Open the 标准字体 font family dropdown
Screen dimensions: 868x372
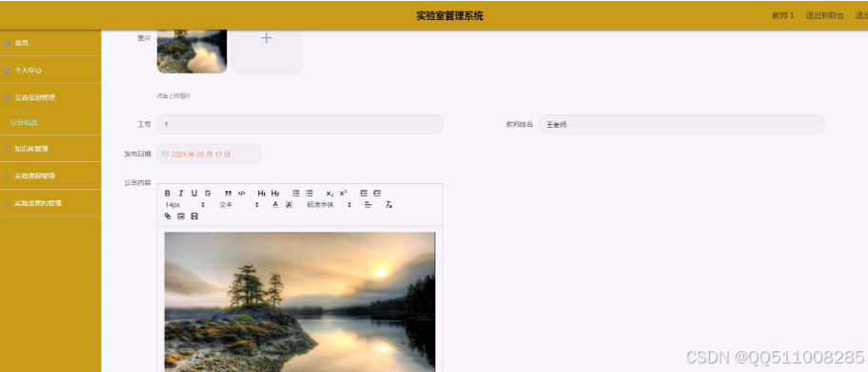click(329, 204)
